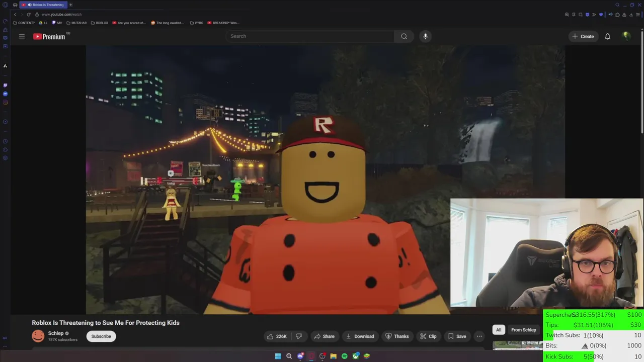Open 'Are you scared of...' bookmark
Viewport: 644px width, 362px height.
[x=129, y=23]
